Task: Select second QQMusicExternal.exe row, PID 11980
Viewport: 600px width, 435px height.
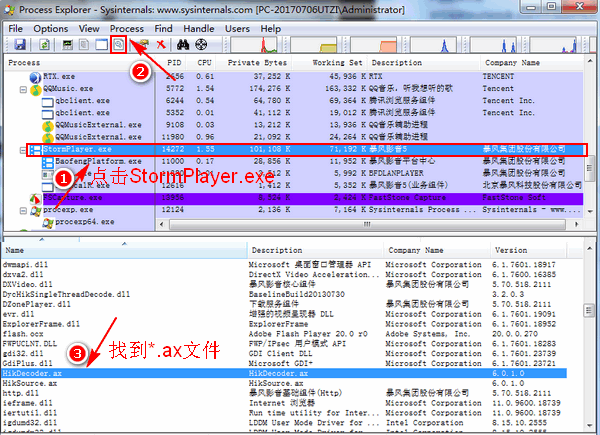Action: coord(294,137)
